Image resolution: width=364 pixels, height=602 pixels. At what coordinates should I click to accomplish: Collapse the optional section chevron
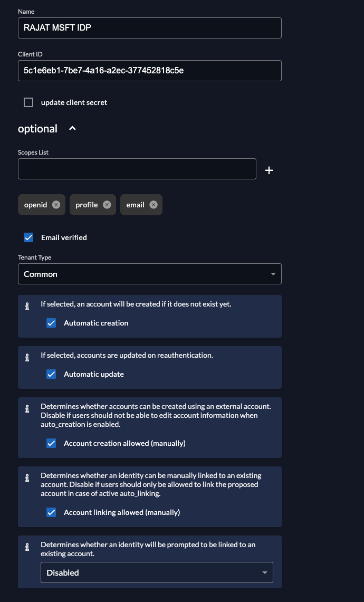point(72,128)
